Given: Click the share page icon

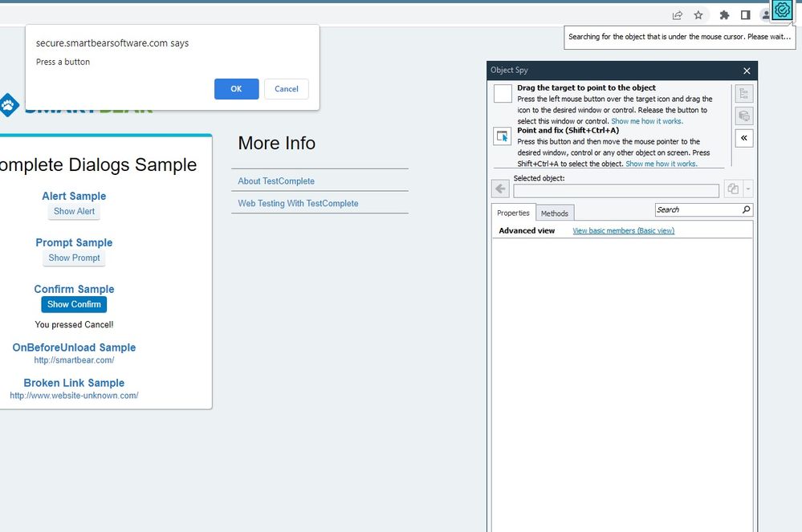Looking at the screenshot, I should 678,14.
